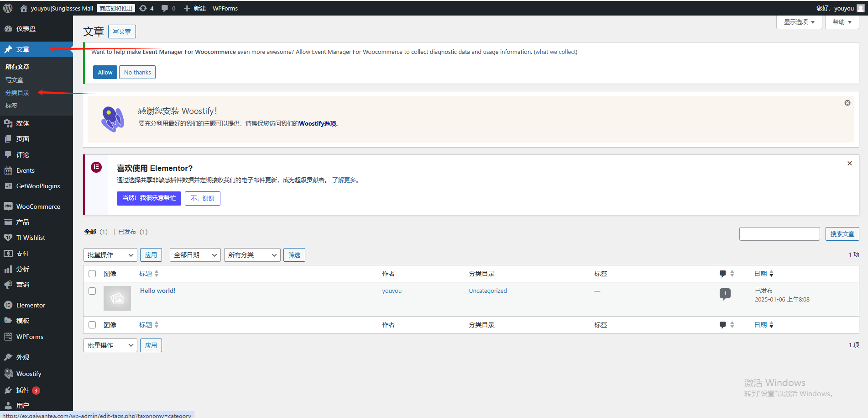Select 标签 submenu item under 文章
Viewport: 868px width, 418px height.
[11, 106]
